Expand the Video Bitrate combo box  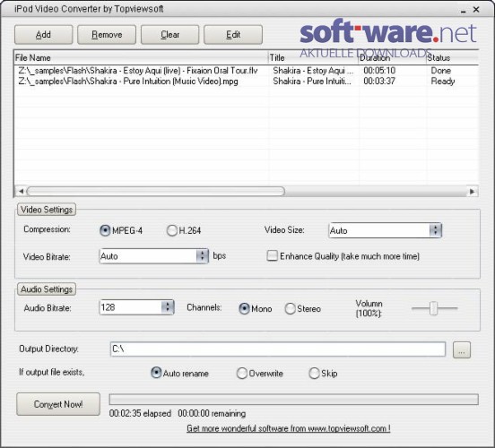click(x=202, y=256)
